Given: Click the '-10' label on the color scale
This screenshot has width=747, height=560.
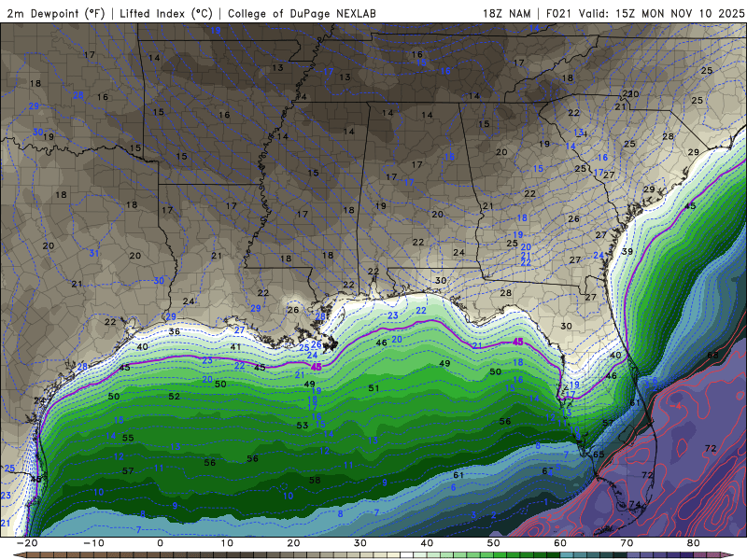Looking at the screenshot, I should pos(93,543).
